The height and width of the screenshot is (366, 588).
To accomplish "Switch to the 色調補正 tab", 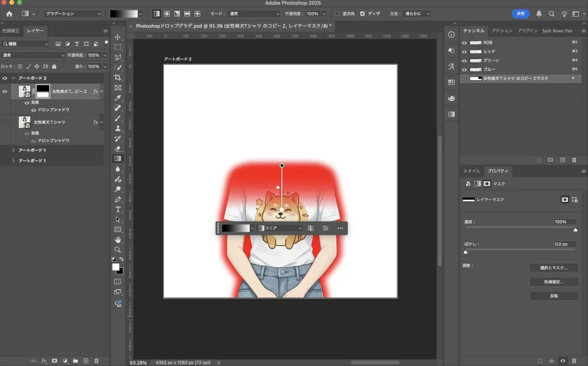I will (x=11, y=30).
